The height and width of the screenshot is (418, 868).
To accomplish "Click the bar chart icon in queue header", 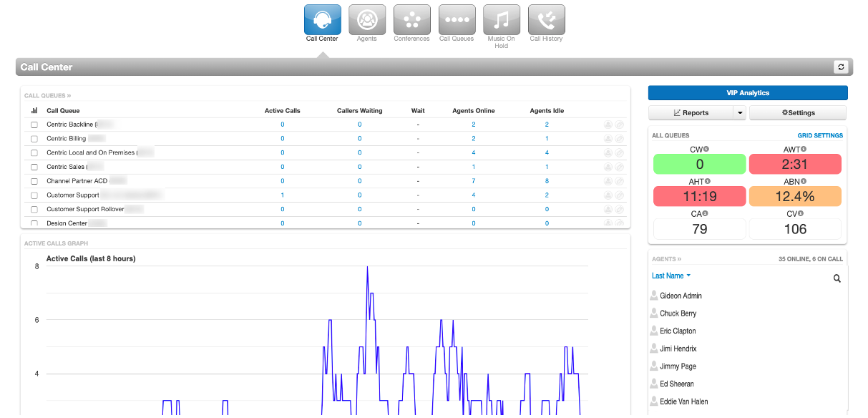I will click(x=34, y=111).
